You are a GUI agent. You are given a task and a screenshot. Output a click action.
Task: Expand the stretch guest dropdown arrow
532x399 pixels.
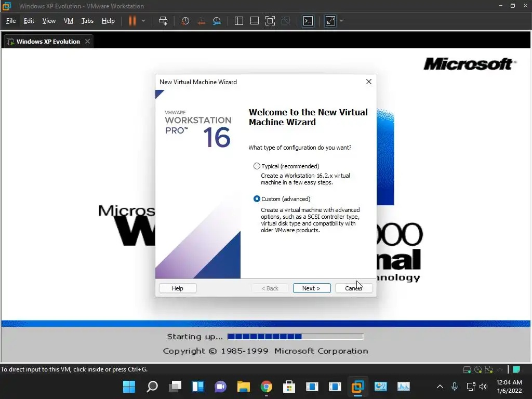pyautogui.click(x=341, y=21)
